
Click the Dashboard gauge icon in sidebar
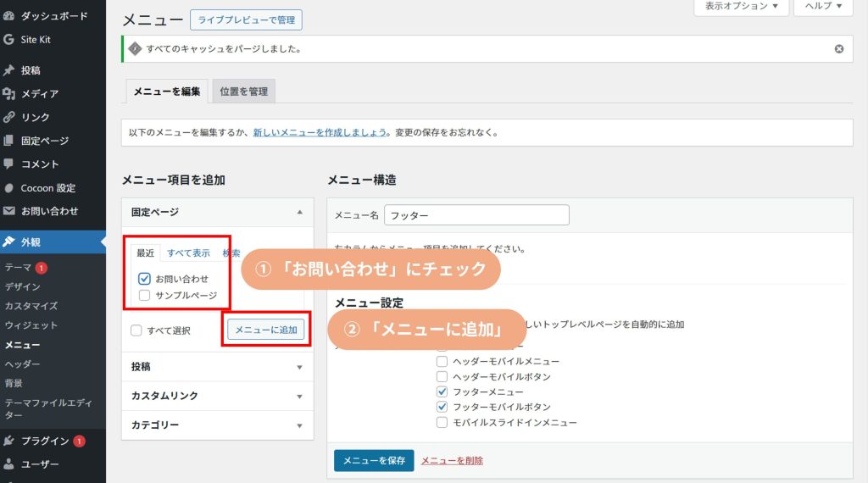point(8,16)
